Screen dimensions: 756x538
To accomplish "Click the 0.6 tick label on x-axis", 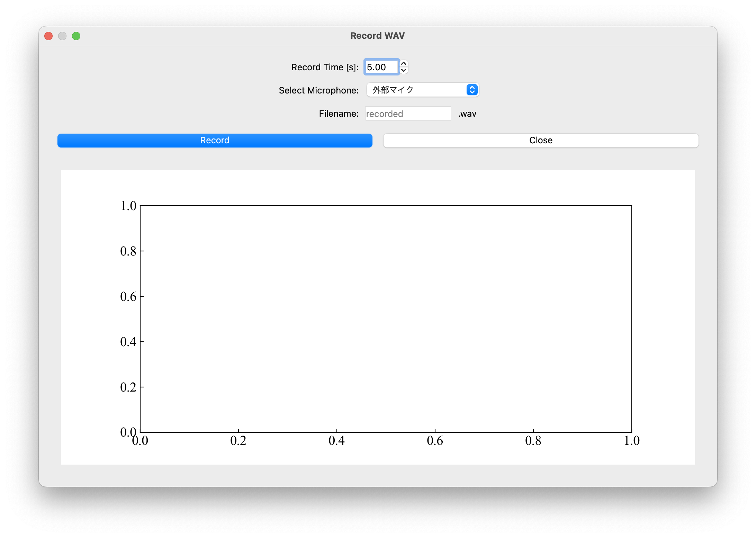I will (x=435, y=441).
